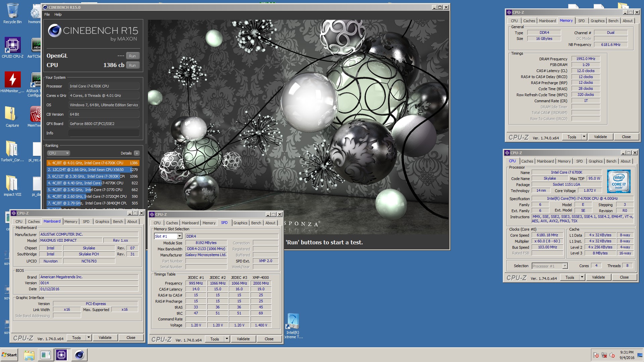The image size is (644, 362).
Task: Click CPU-Z title icon in the Memory window
Action: coord(509,12)
